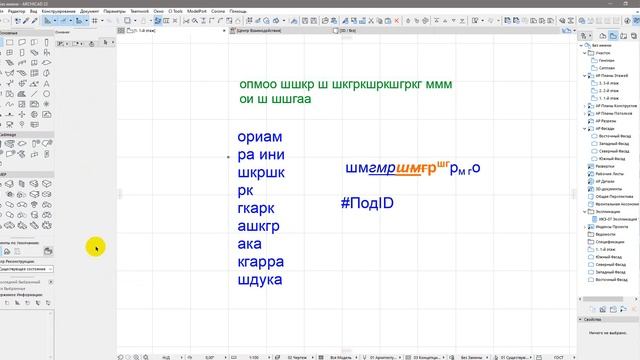Click the HVAC duct tool in MEP section

(9, 184)
